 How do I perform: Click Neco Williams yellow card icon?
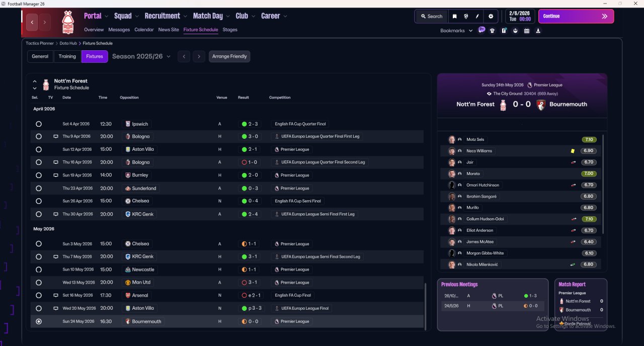tap(573, 151)
